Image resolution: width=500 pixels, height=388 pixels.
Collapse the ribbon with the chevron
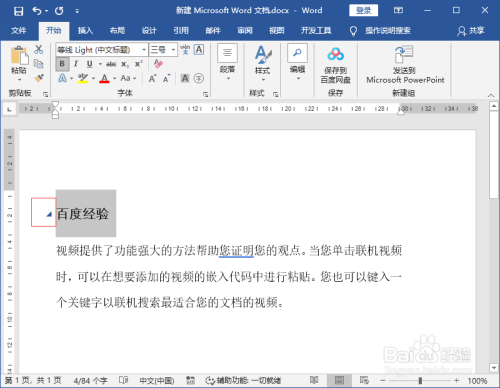pyautogui.click(x=491, y=95)
